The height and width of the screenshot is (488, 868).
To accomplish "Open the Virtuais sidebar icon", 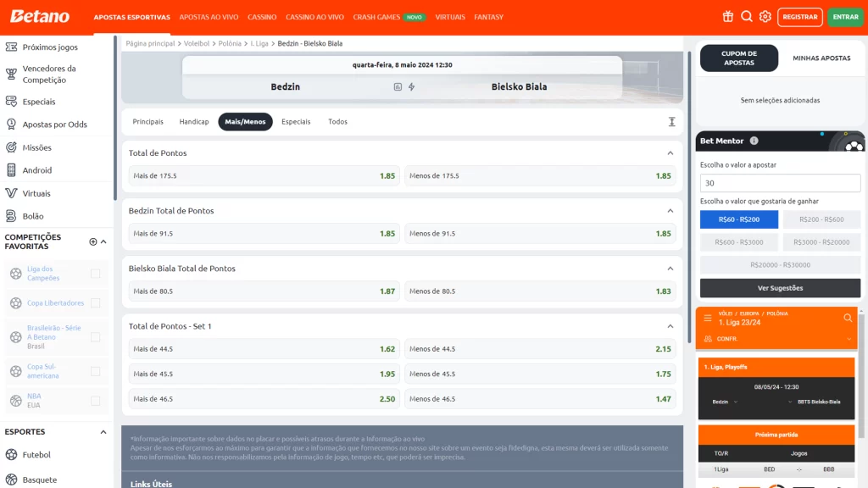I will tap(11, 193).
